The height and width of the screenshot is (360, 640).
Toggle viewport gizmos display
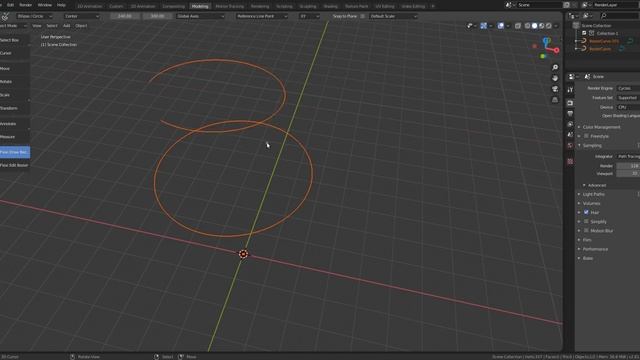[483, 26]
